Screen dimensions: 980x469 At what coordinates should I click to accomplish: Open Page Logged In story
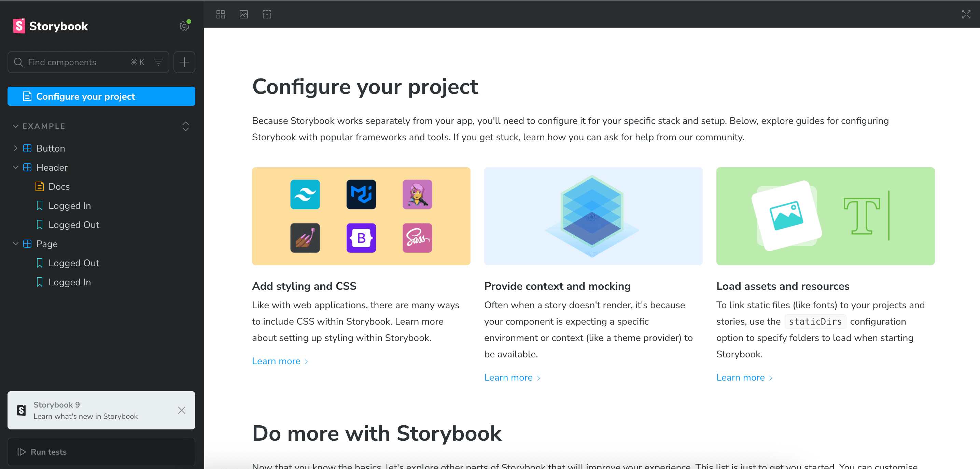[x=101, y=282]
